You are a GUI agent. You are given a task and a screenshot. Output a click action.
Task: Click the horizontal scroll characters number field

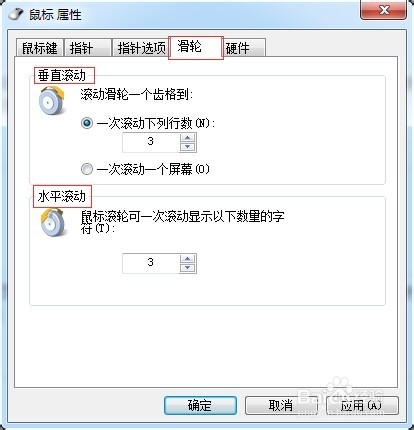151,264
